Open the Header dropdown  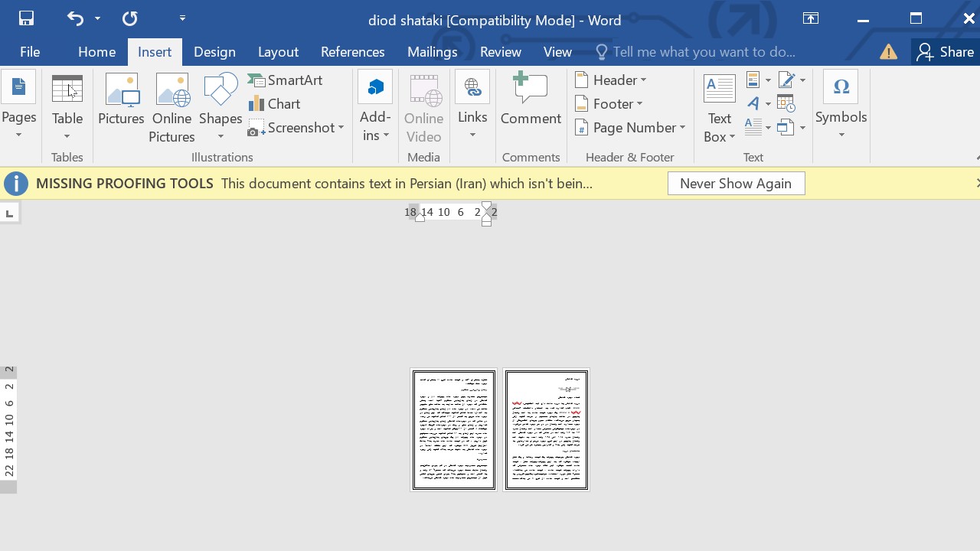click(611, 80)
